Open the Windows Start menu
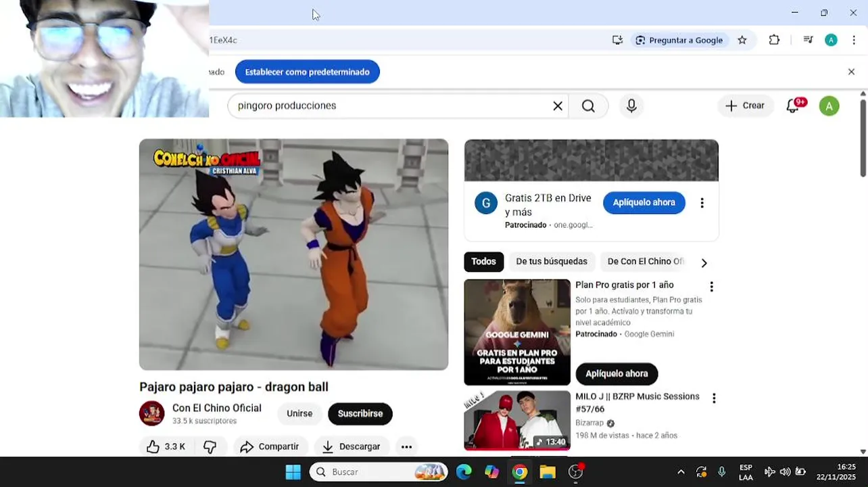Image resolution: width=868 pixels, height=487 pixels. (293, 471)
